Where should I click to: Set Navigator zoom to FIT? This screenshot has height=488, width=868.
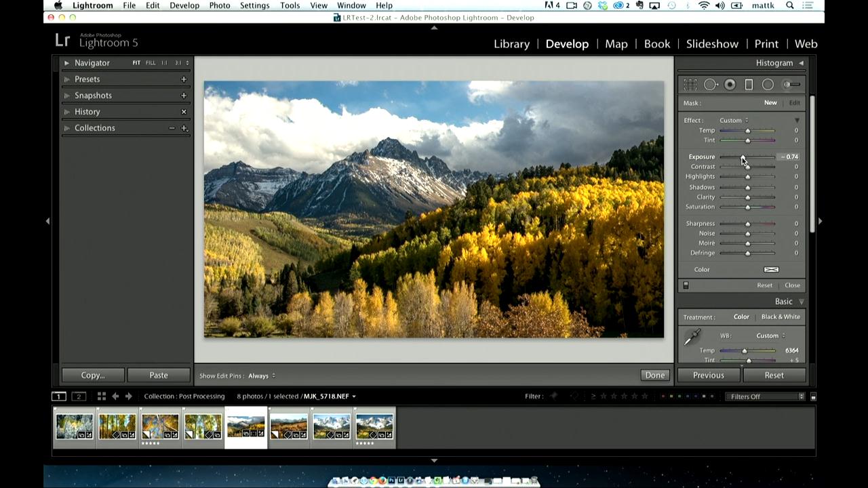pos(136,63)
